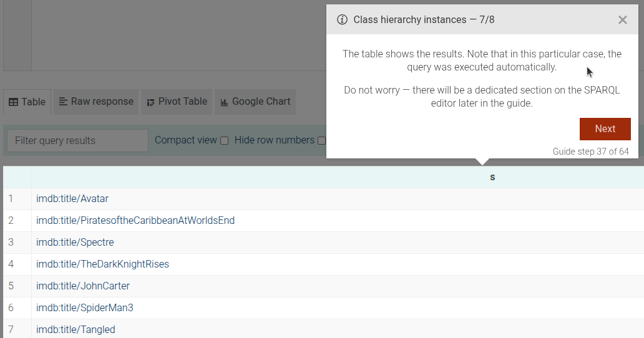Toggle the Hide row numbers checkbox
Screen dimensions: 644x338
[321, 141]
